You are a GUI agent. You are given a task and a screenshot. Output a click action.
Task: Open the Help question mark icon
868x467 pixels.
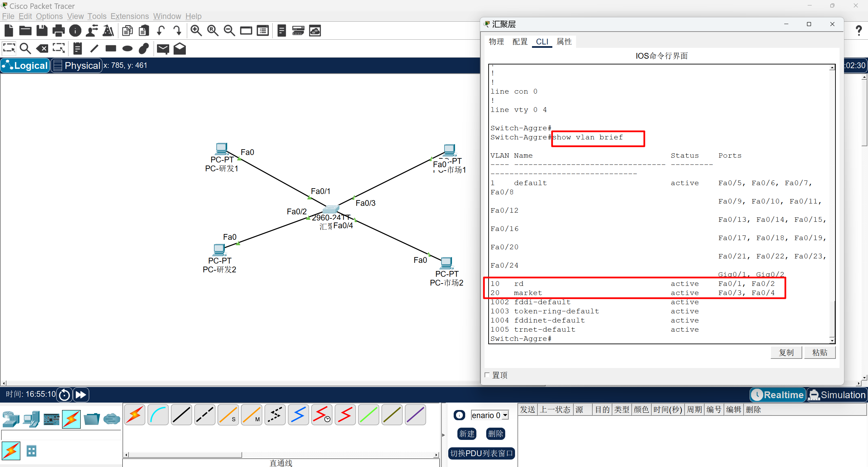(x=859, y=31)
